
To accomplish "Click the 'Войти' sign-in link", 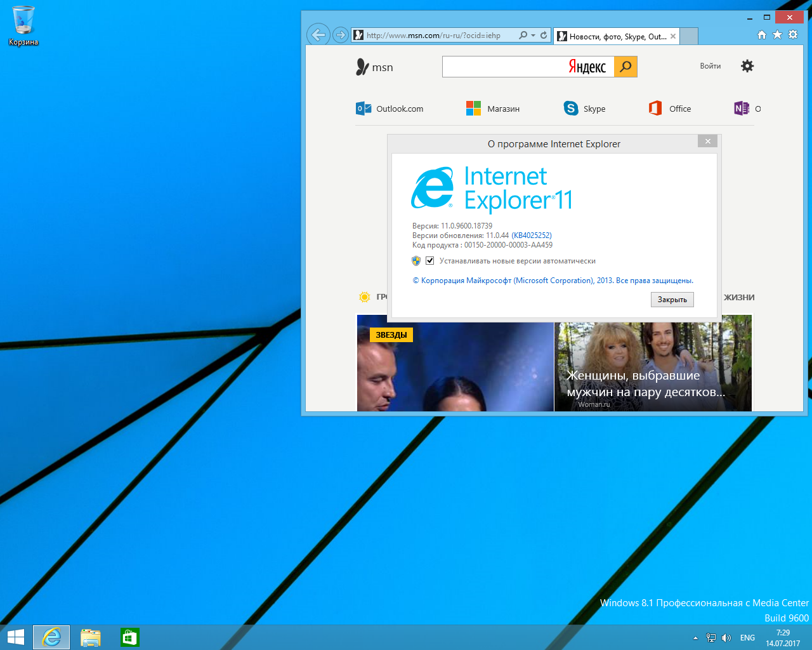I will [x=710, y=66].
